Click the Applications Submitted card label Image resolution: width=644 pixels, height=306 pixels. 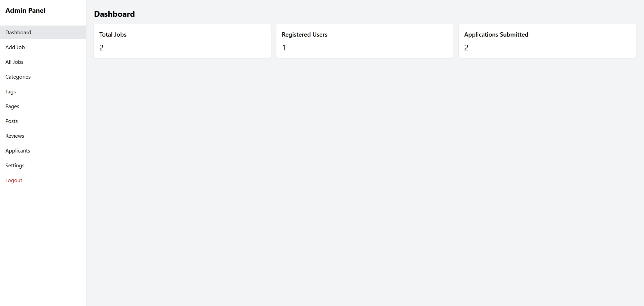pos(496,35)
